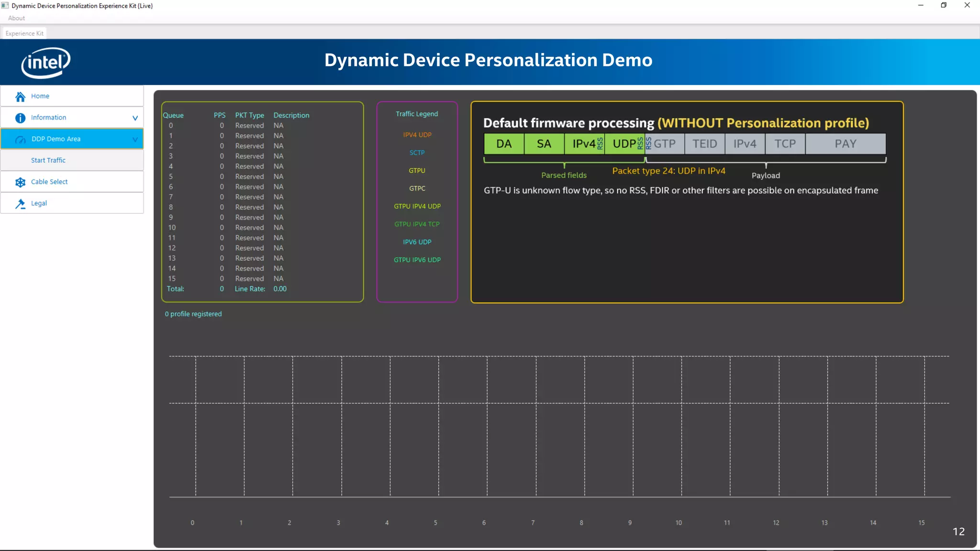Collapse the DDP Demo Area chevron

click(x=135, y=139)
